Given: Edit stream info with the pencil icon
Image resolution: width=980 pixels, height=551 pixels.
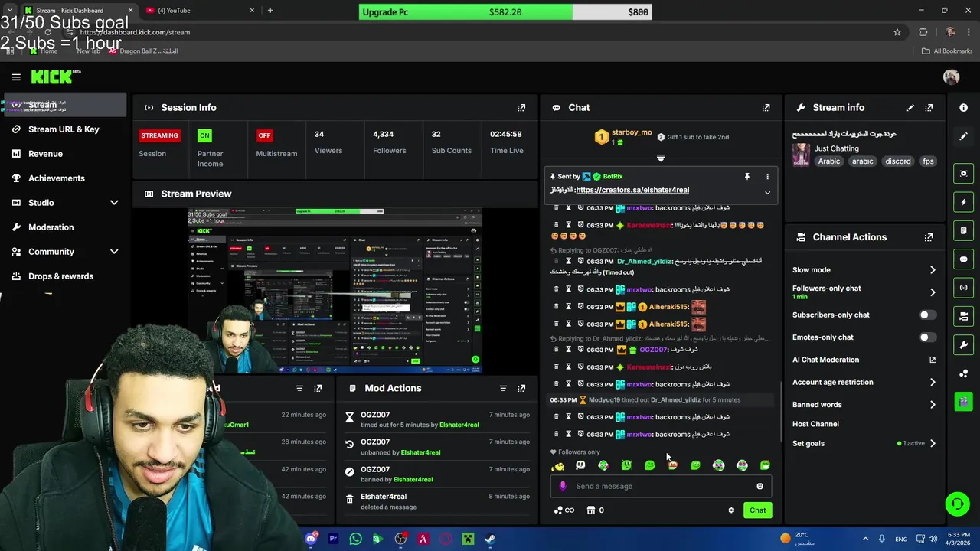Looking at the screenshot, I should (x=910, y=108).
